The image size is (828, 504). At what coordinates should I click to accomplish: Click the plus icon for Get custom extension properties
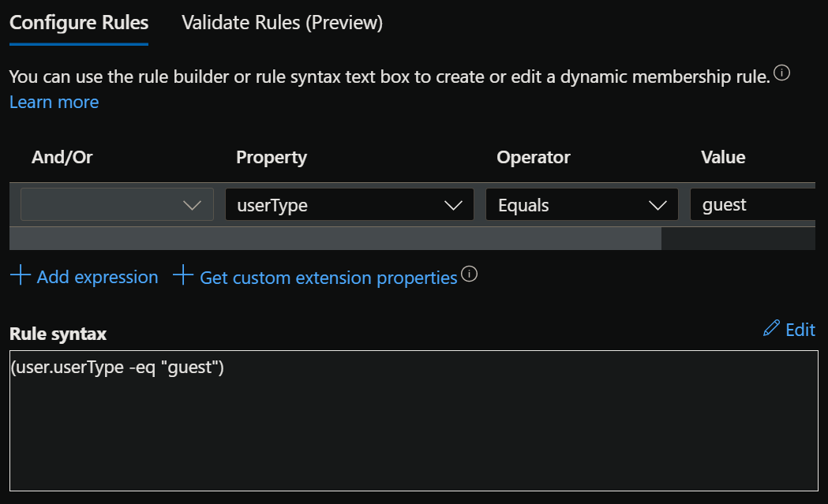pos(183,276)
